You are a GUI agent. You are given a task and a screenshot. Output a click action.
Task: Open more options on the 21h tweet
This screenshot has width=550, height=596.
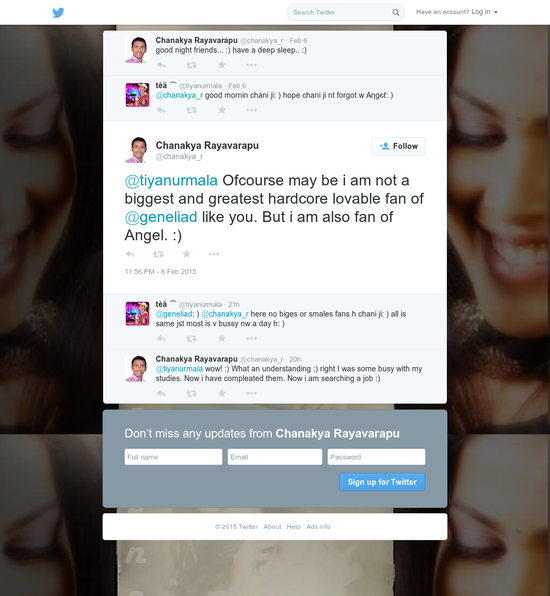coord(251,338)
